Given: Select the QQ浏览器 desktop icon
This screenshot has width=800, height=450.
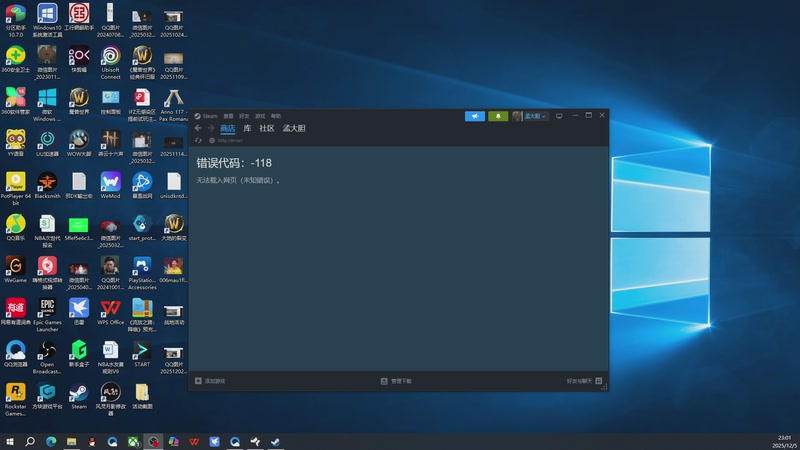Looking at the screenshot, I should coord(16,354).
